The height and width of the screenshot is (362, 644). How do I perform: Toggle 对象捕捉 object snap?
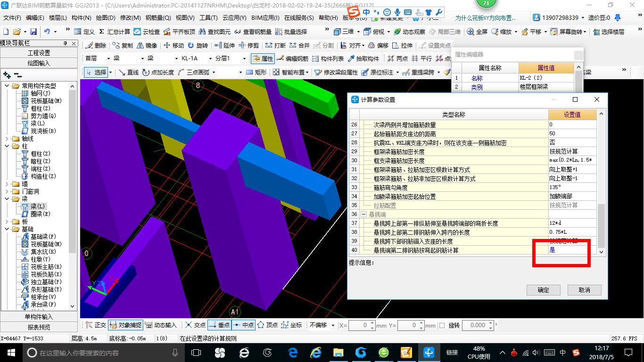click(x=125, y=325)
